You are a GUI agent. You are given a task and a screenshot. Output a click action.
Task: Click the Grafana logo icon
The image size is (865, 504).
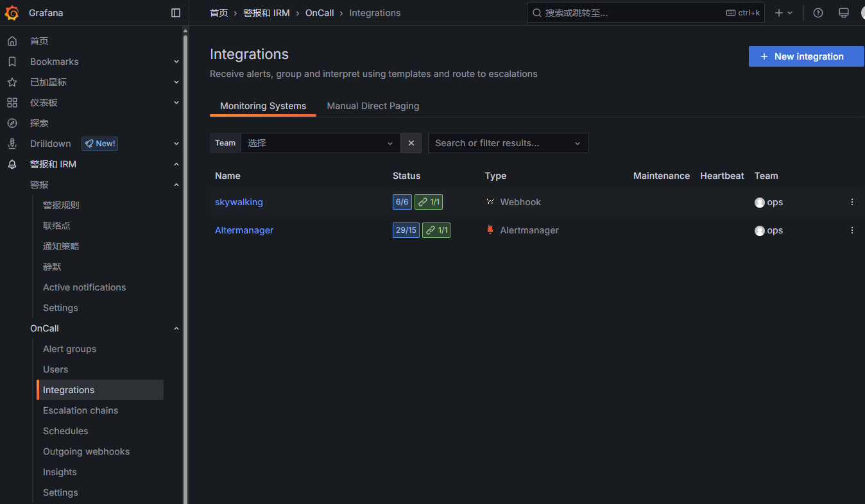(12, 13)
